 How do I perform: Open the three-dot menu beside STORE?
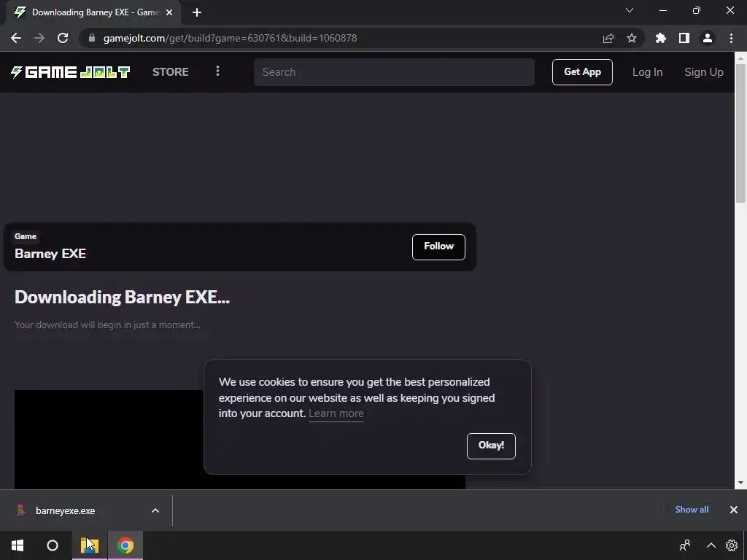click(x=217, y=71)
